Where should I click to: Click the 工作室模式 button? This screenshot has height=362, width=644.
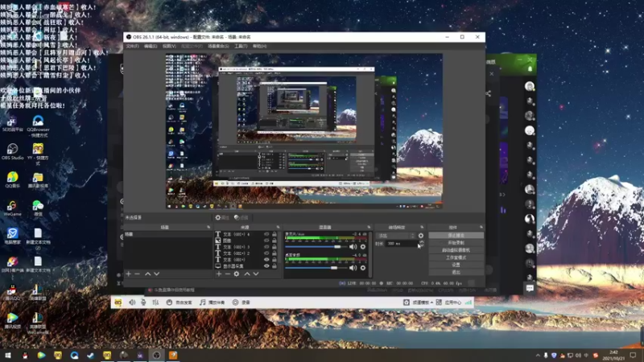(456, 257)
